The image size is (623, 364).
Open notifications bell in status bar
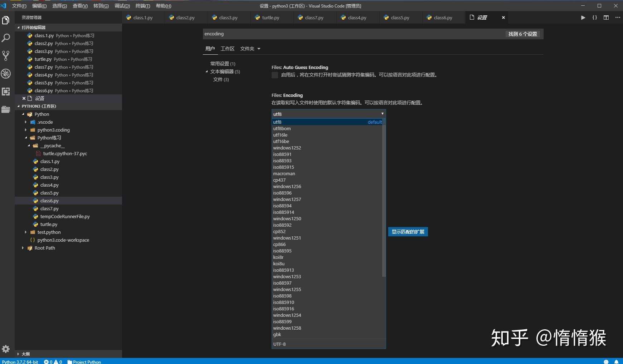tap(616, 361)
